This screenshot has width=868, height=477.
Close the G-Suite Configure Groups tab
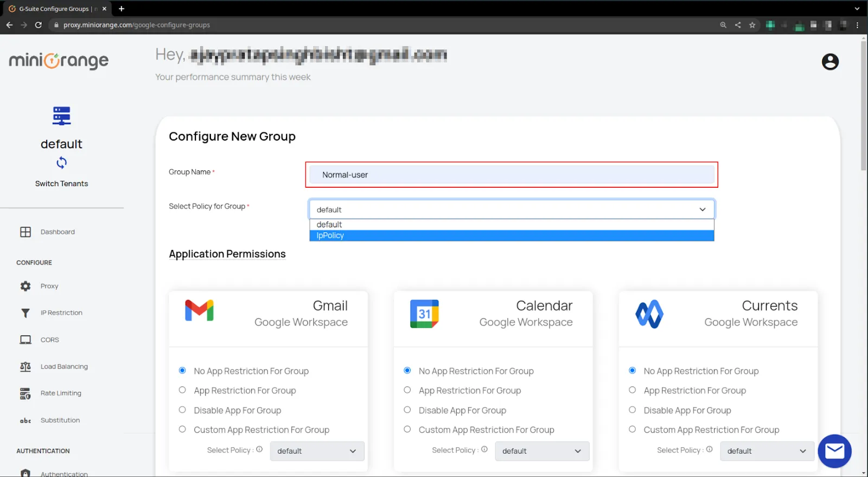coord(104,9)
